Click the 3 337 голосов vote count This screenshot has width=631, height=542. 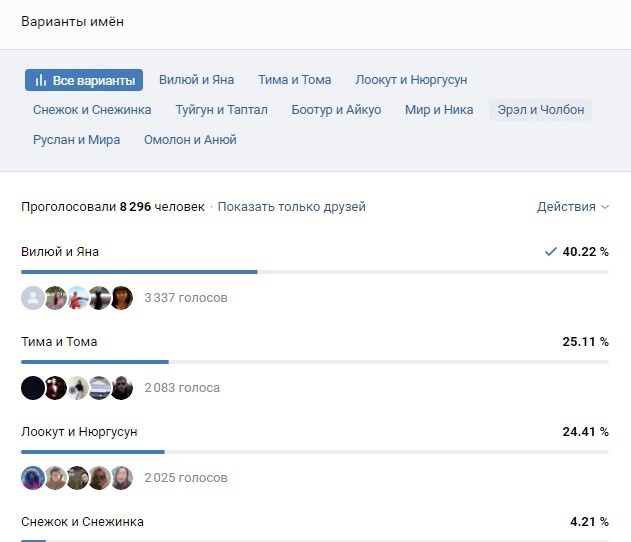coord(186,298)
